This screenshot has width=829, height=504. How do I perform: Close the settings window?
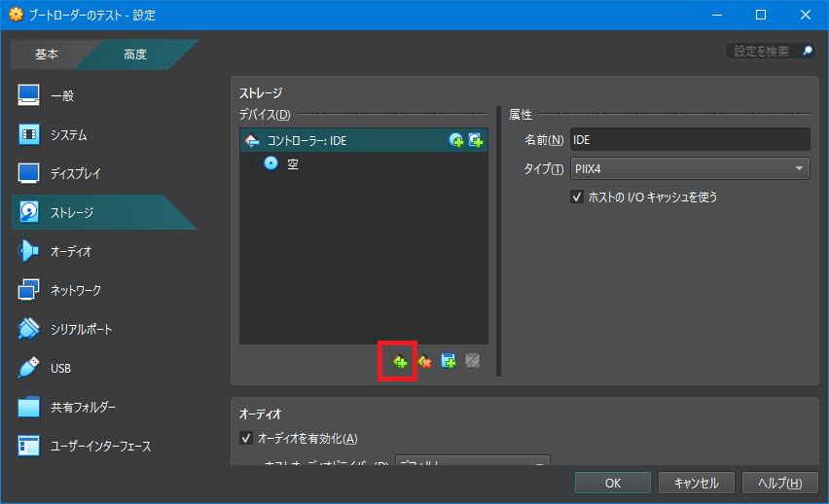coord(806,15)
